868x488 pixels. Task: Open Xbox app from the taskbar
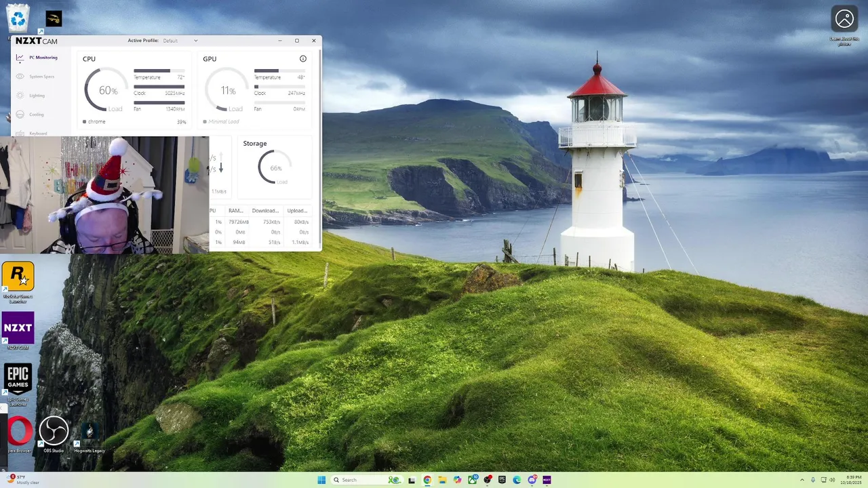(473, 480)
